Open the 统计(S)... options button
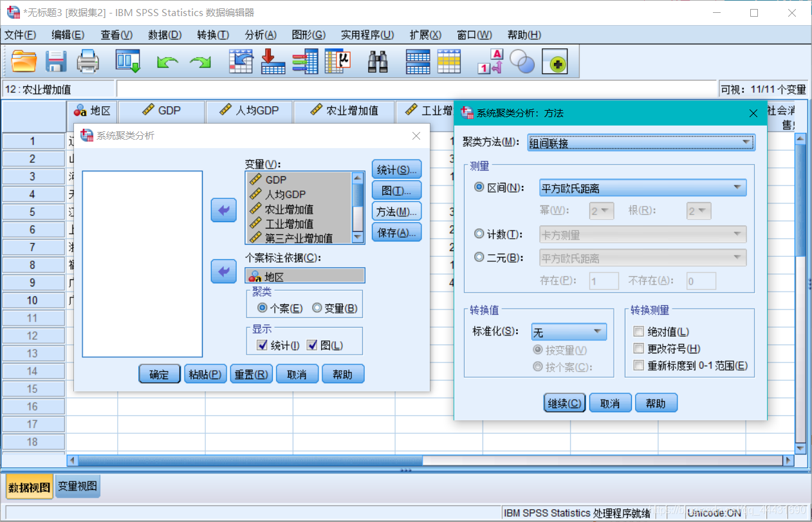The image size is (812, 522). pos(396,170)
